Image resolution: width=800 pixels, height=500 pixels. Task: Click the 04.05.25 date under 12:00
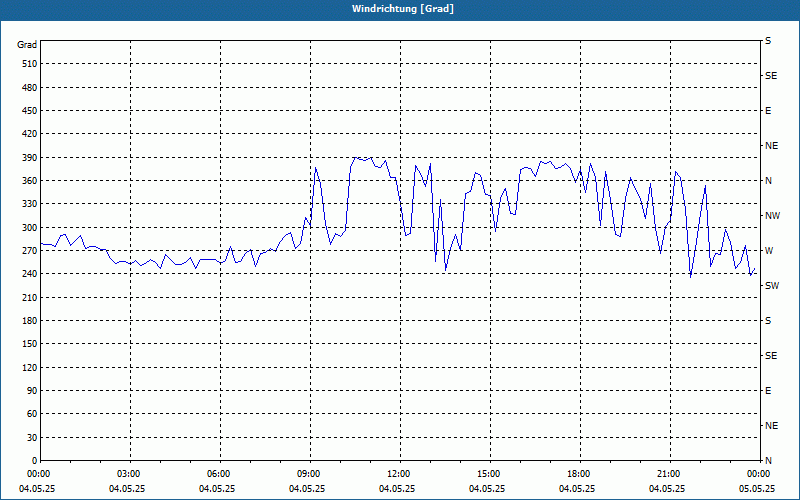tap(397, 489)
